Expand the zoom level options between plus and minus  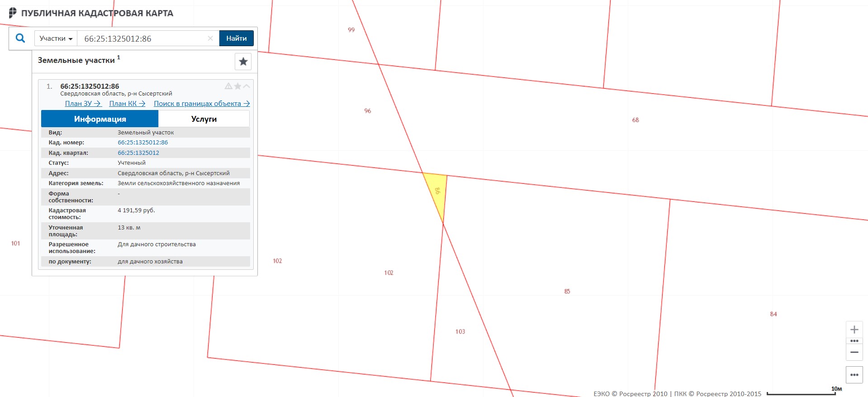[854, 341]
